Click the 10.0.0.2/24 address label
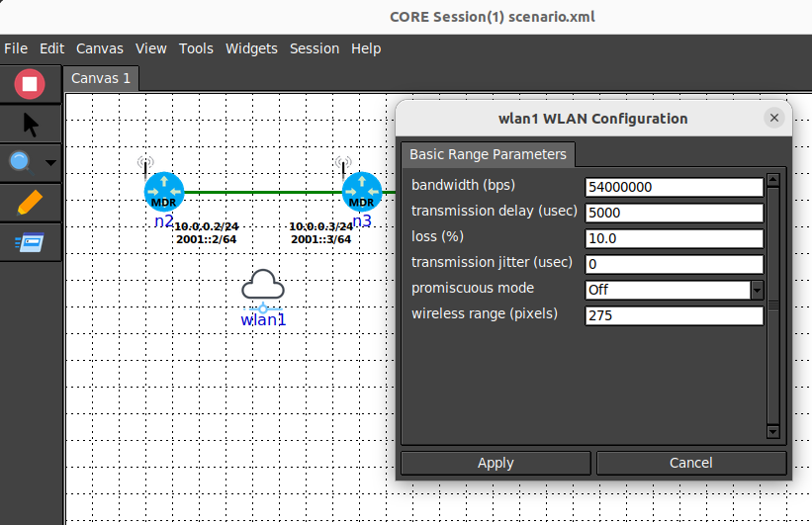812x525 pixels. pos(206,226)
